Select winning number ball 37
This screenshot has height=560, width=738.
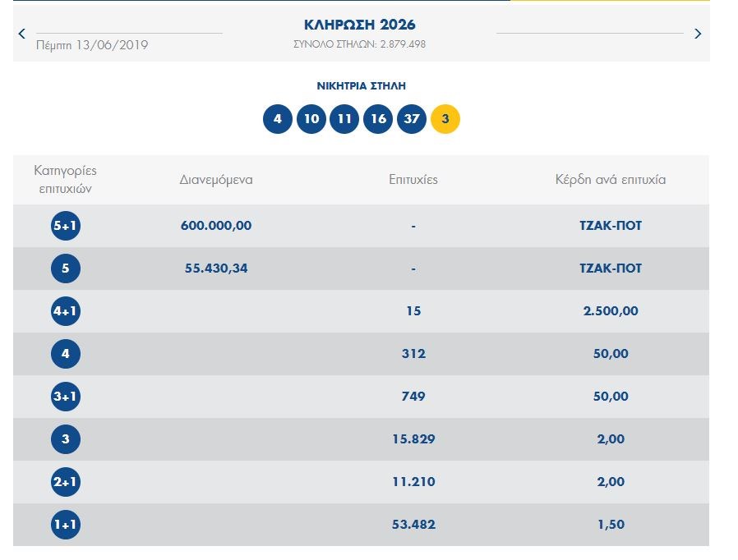pos(412,119)
